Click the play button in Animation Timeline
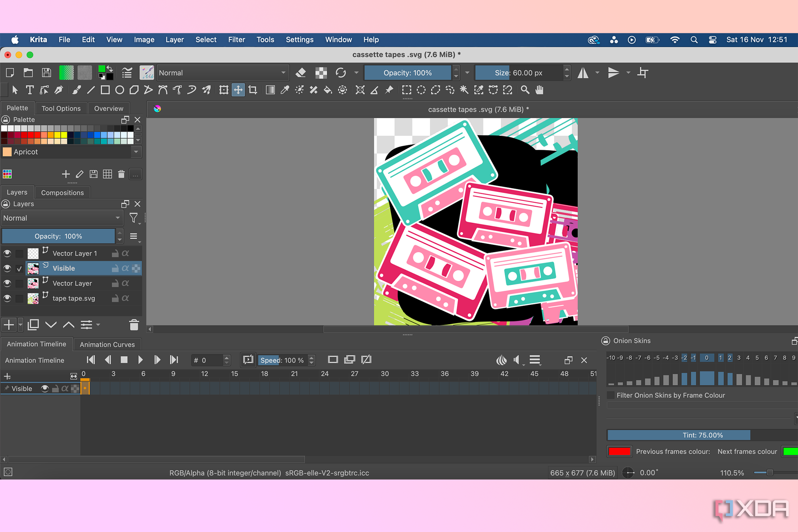Viewport: 798px width, 532px height. (141, 360)
